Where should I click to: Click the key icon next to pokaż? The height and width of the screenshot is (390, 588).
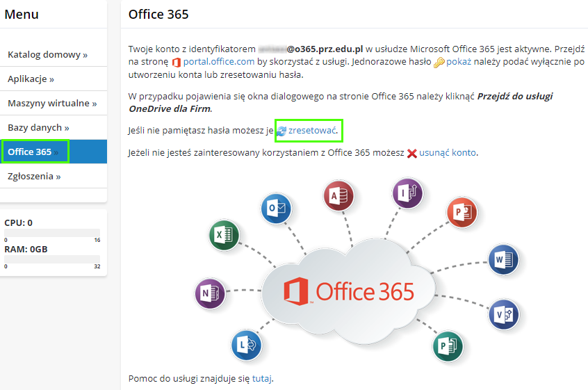(x=439, y=63)
